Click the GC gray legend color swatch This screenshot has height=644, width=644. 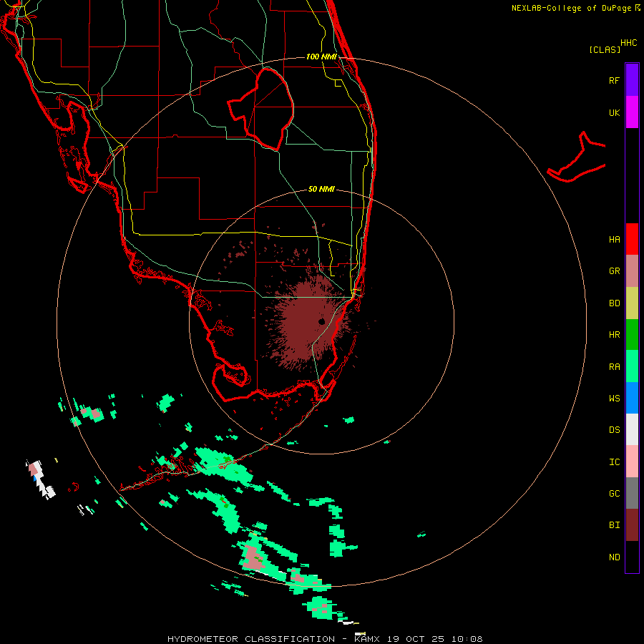pyautogui.click(x=632, y=493)
